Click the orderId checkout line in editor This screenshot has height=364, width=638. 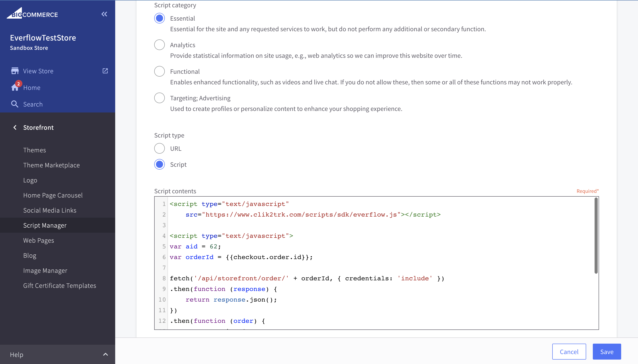coord(241,257)
